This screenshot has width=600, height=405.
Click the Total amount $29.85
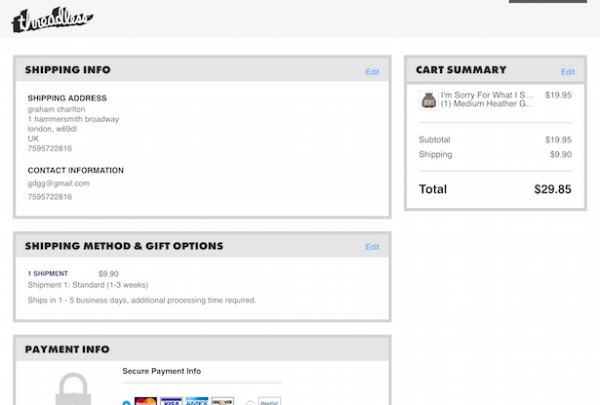click(552, 188)
